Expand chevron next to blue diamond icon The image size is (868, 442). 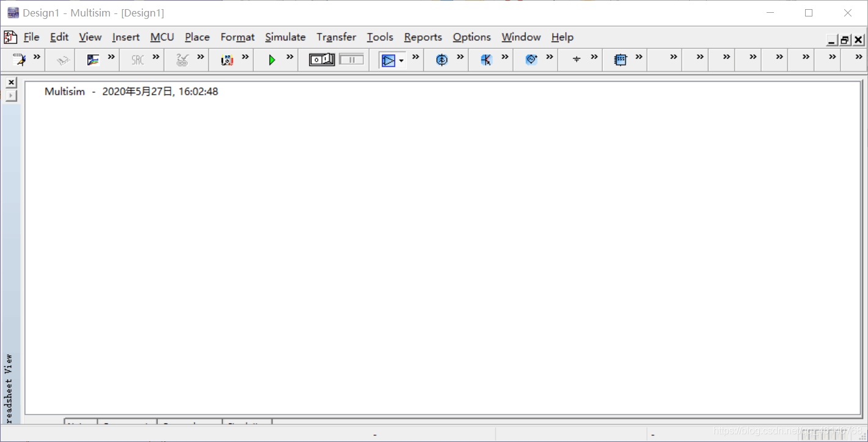coord(549,57)
